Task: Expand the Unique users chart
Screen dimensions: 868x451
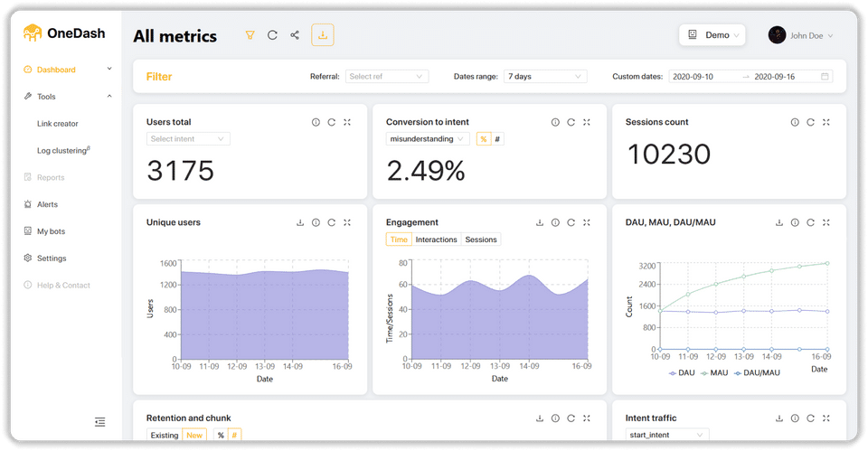Action: 347,222
